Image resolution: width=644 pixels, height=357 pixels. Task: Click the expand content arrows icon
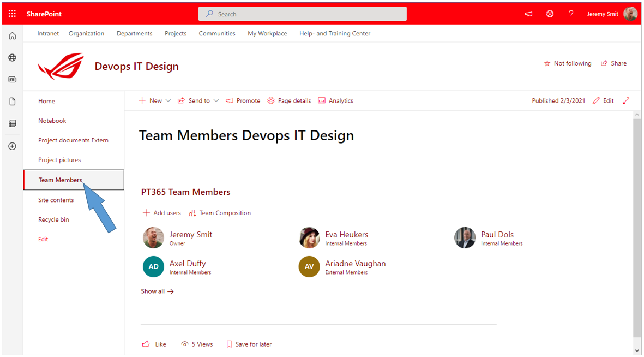tap(626, 101)
